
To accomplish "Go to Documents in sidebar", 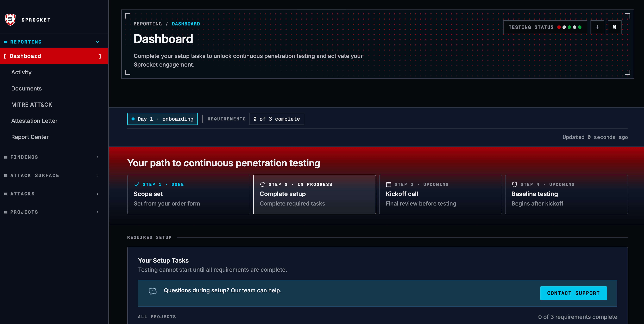I will point(27,88).
